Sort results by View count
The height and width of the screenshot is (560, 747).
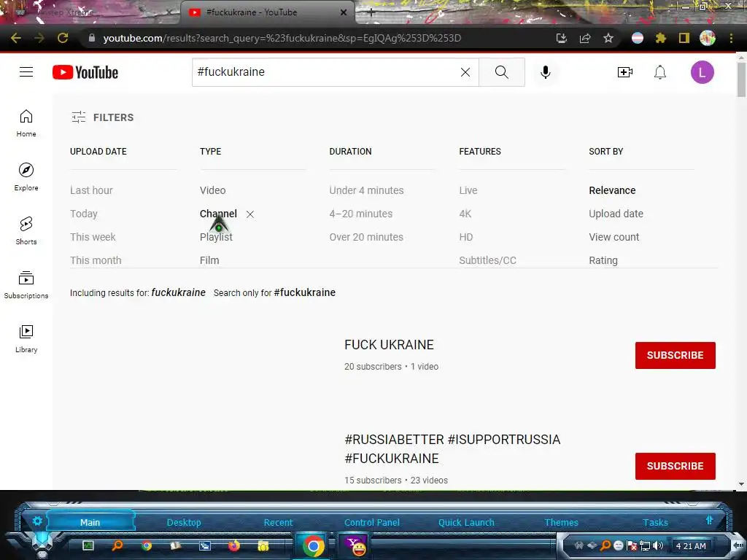click(x=614, y=237)
